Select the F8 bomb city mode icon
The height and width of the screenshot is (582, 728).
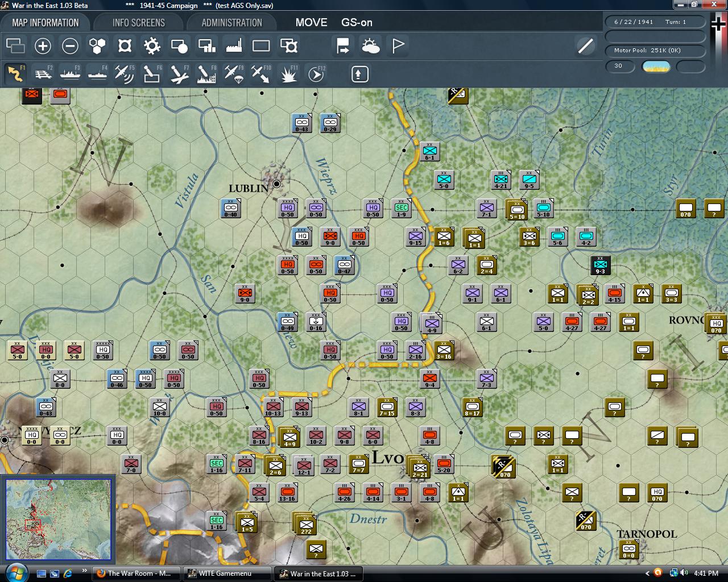click(x=206, y=74)
